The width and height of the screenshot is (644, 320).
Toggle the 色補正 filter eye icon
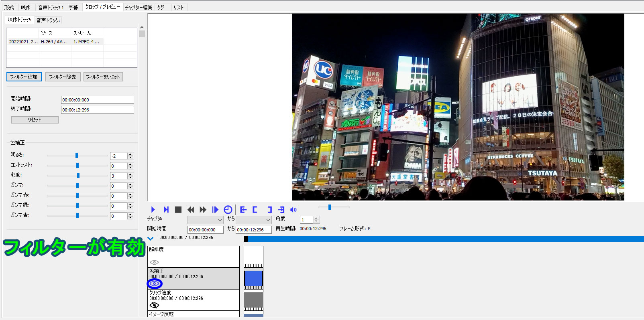[155, 284]
